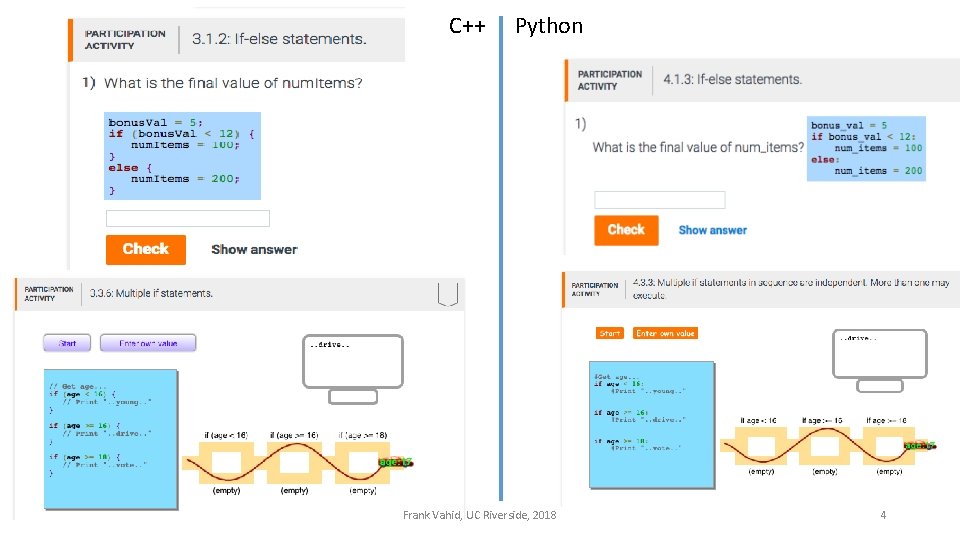Click the Python age code panel in activity 4.3.3
960x540 pixels.
652,424
